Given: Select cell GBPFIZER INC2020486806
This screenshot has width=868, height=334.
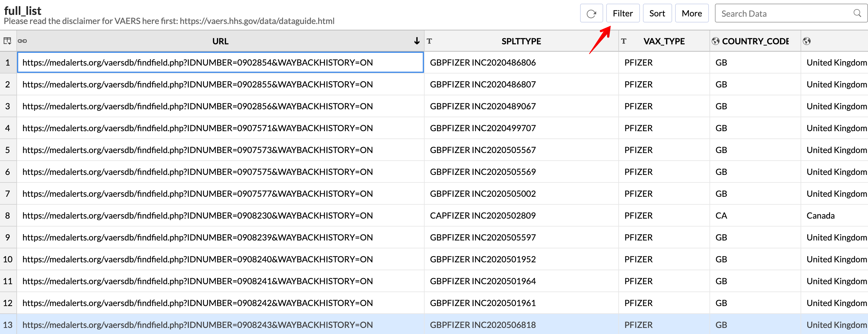Looking at the screenshot, I should (x=521, y=62).
